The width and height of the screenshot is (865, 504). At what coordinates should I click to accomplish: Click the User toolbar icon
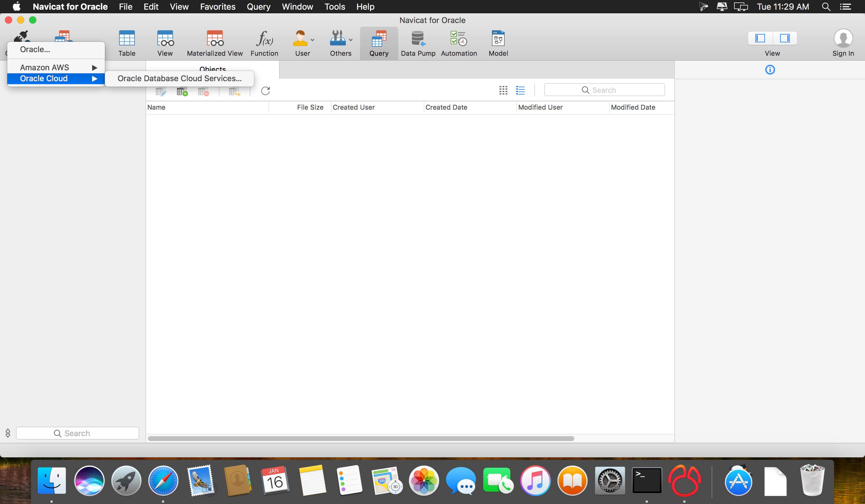[x=300, y=38]
